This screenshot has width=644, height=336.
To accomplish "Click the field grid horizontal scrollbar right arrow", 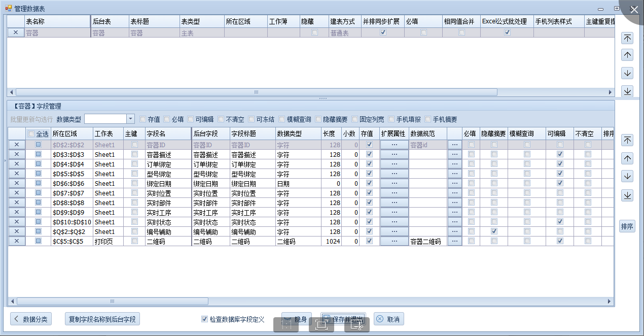I will (610, 301).
